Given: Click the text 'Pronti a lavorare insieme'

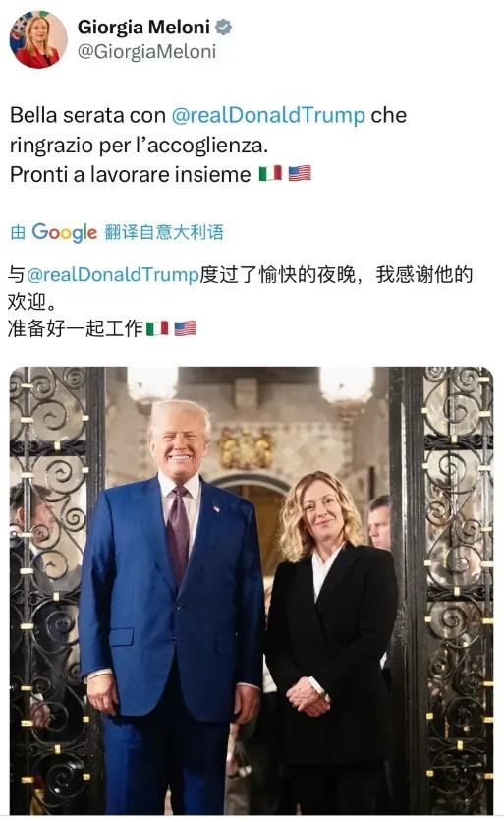Looking at the screenshot, I should [131, 175].
